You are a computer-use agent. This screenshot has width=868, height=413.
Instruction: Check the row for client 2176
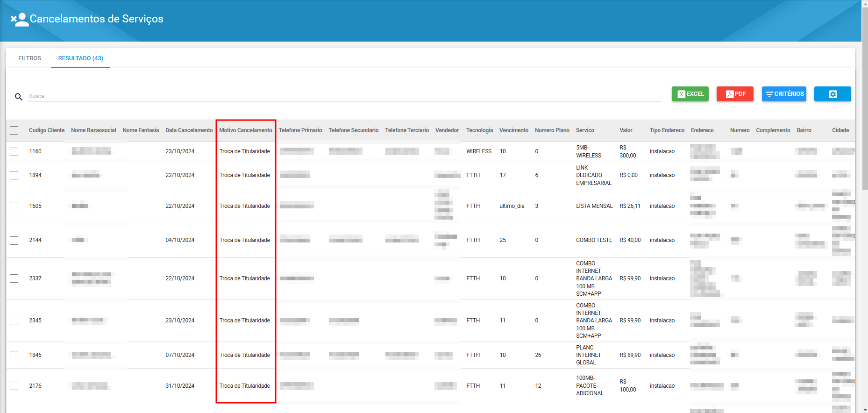click(14, 386)
